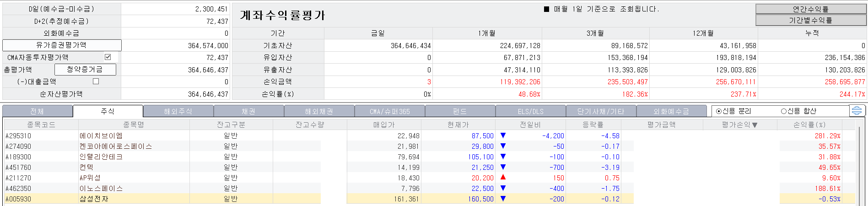
Task: Select the 삼성전자 stock name
Action: coord(94,199)
